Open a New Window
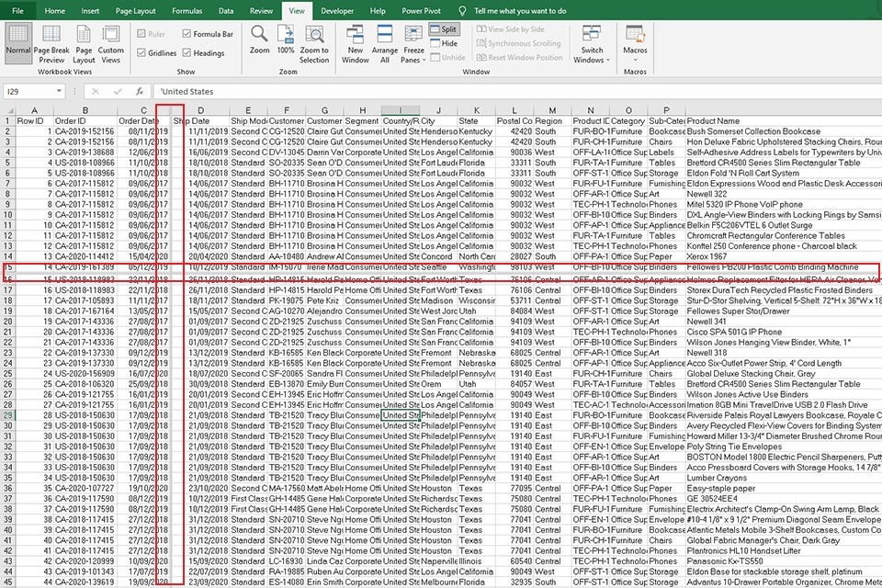This screenshot has height=588, width=882. pyautogui.click(x=356, y=42)
